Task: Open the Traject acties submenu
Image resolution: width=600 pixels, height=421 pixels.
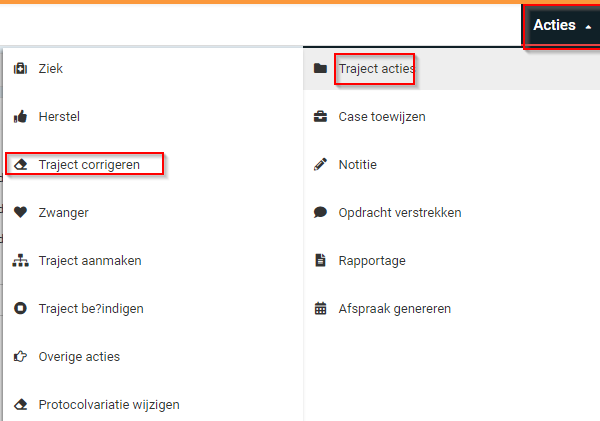Action: tap(376, 69)
